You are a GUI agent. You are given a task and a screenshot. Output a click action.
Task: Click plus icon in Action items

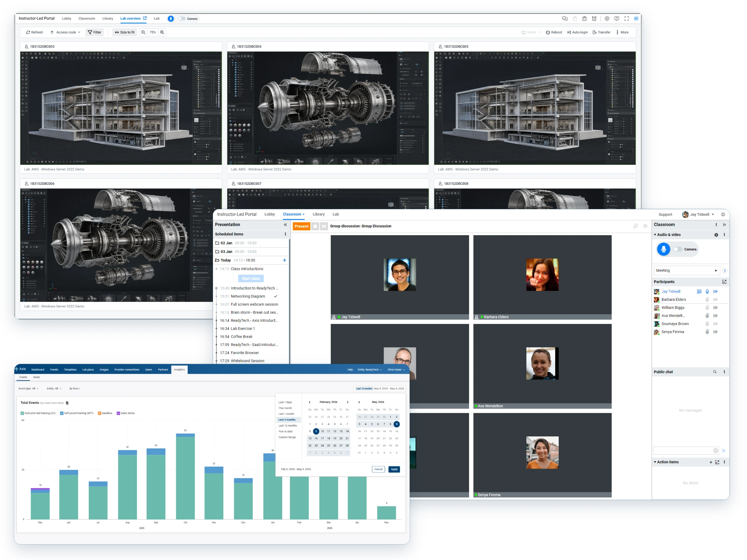tap(711, 462)
